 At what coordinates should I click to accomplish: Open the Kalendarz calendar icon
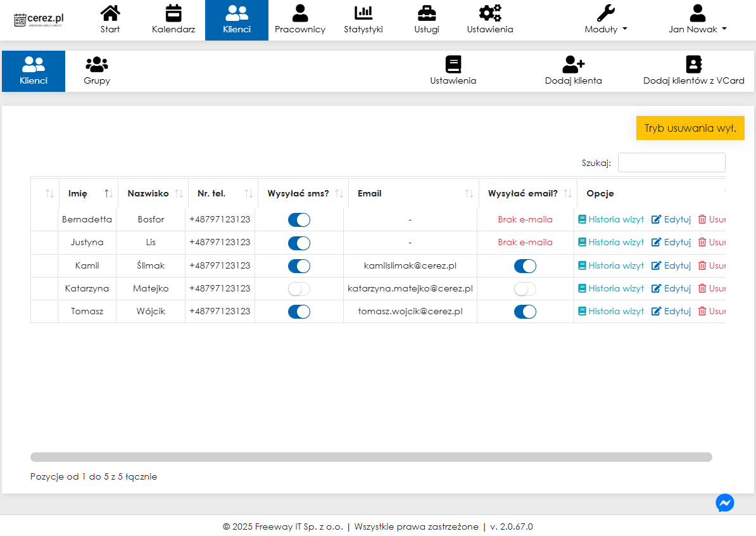click(x=173, y=14)
